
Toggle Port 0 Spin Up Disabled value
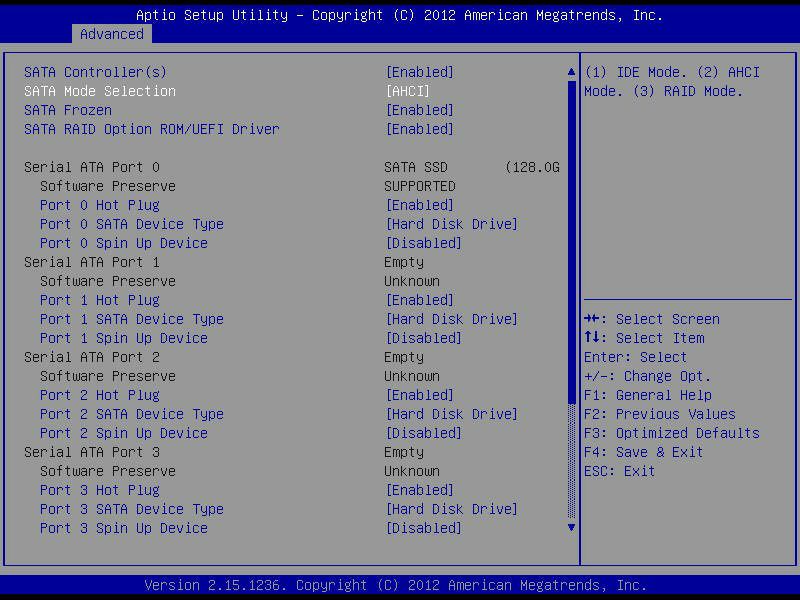[424, 243]
